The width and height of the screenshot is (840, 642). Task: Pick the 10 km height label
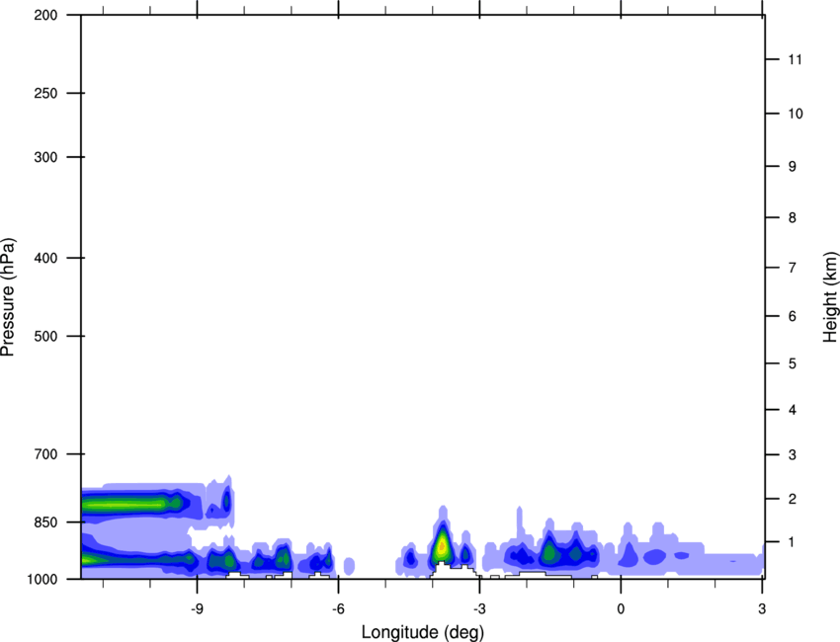(x=795, y=114)
